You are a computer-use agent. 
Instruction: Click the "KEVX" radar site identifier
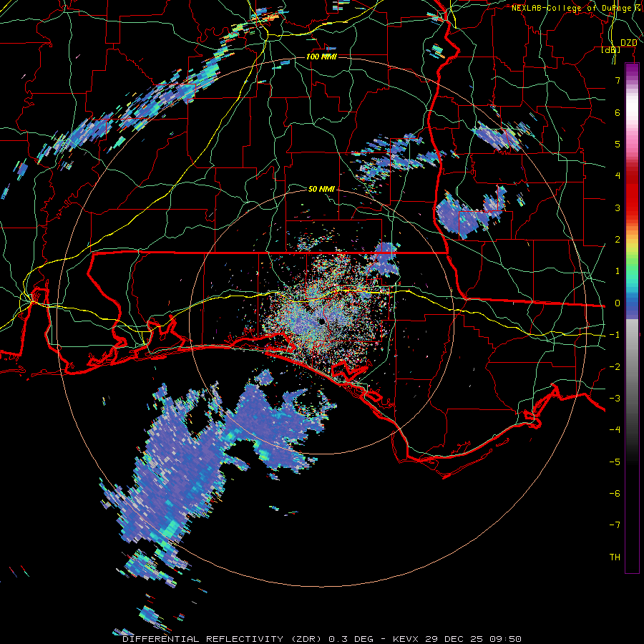coord(406,639)
